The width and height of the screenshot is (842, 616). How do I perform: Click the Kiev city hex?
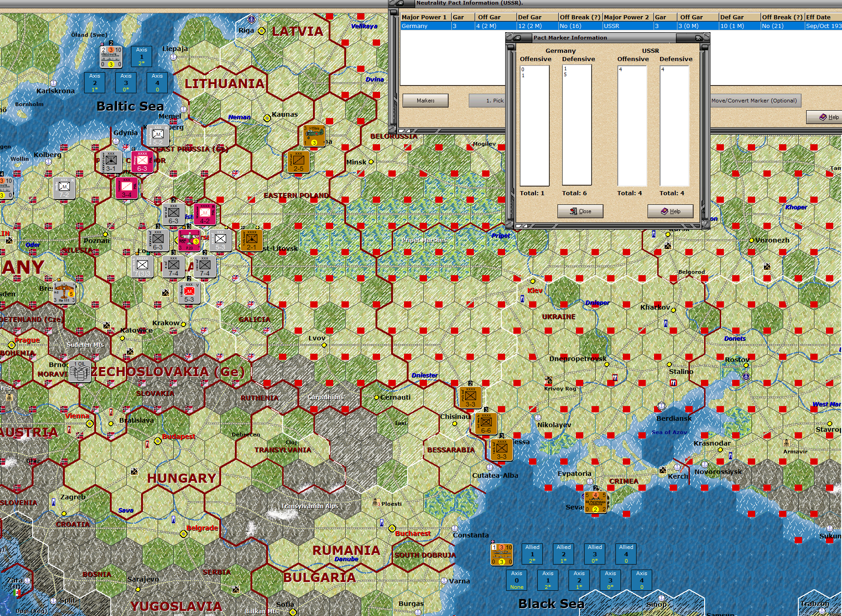(533, 281)
